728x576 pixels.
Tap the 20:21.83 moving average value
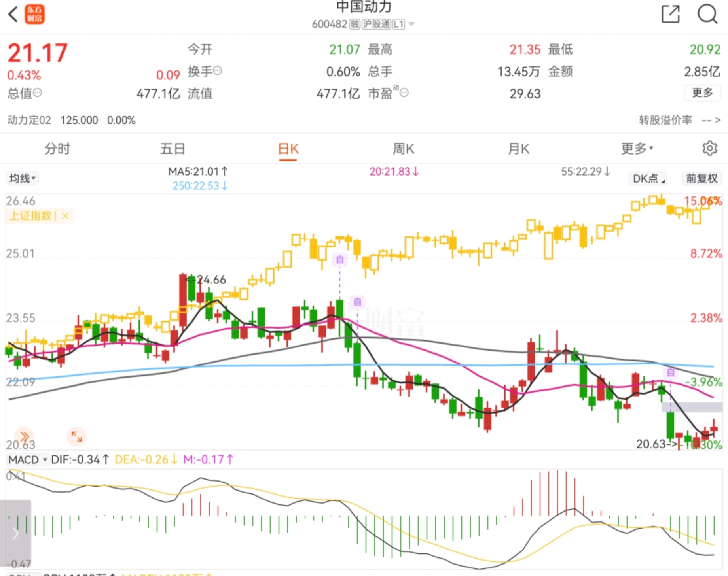click(394, 172)
